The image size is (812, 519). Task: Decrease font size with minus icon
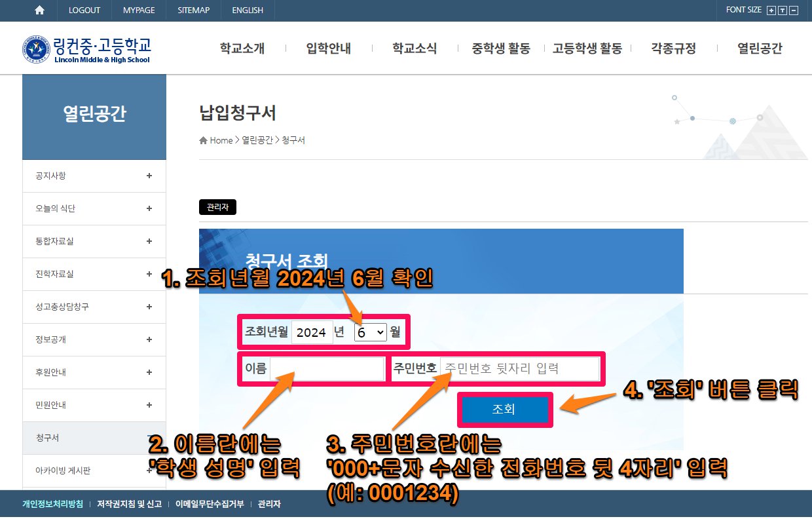tap(794, 10)
